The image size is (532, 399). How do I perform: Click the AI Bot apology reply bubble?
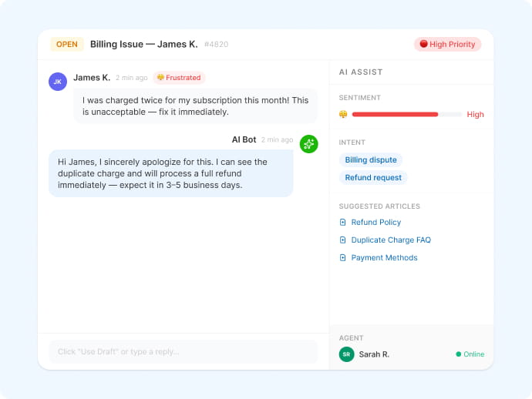pyautogui.click(x=170, y=173)
